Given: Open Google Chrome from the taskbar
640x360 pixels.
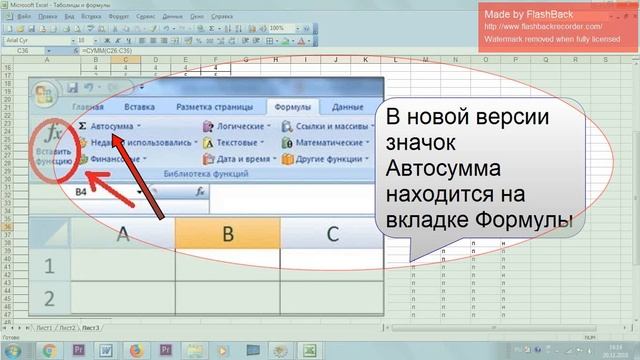Looking at the screenshot, I should coord(50,351).
